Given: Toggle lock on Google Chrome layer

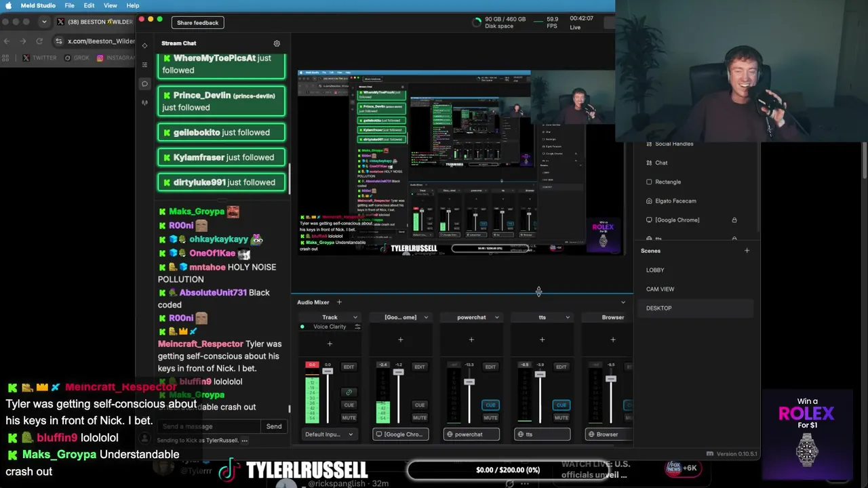Looking at the screenshot, I should pyautogui.click(x=734, y=220).
